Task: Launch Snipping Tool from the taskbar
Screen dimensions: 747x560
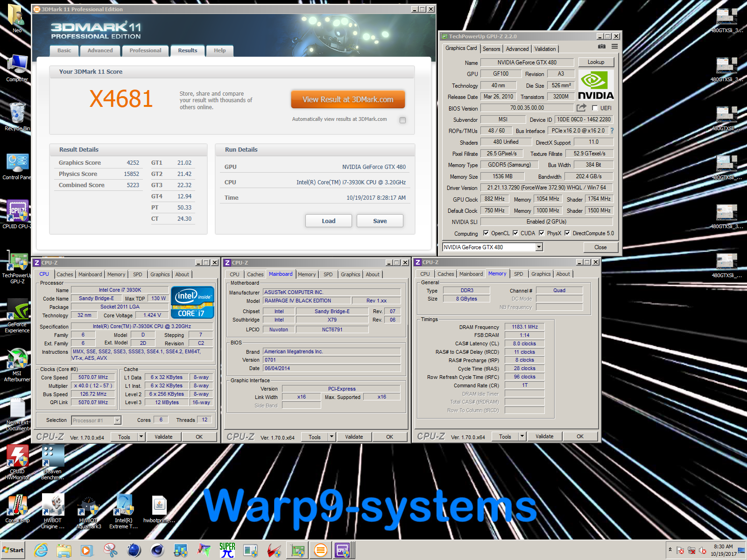Action: click(x=111, y=551)
